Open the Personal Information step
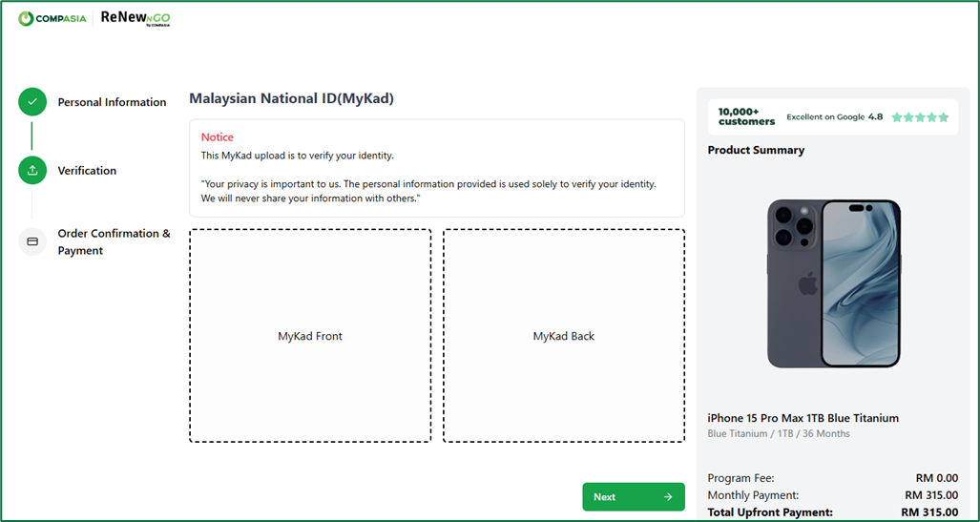The width and height of the screenshot is (980, 522). (x=112, y=102)
